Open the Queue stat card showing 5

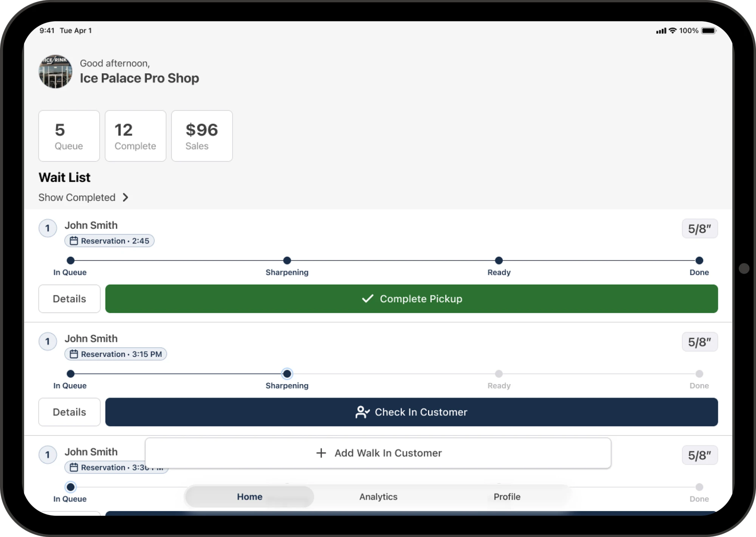click(69, 136)
